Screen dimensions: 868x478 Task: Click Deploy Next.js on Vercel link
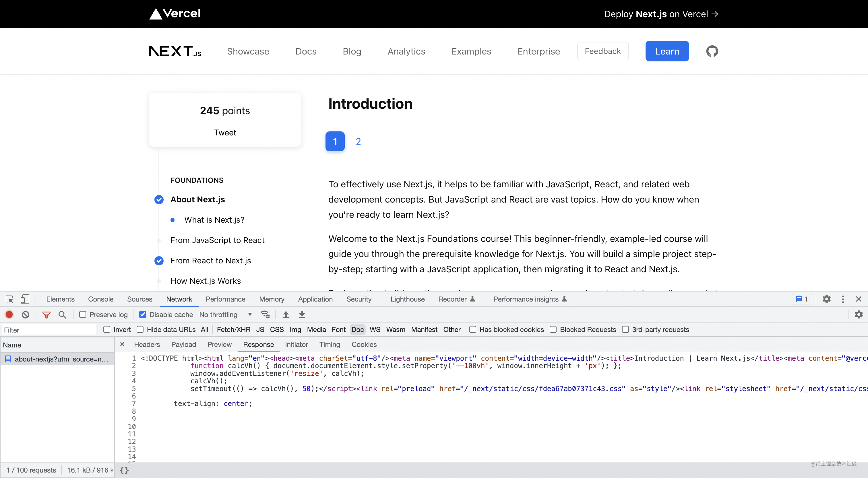point(661,14)
